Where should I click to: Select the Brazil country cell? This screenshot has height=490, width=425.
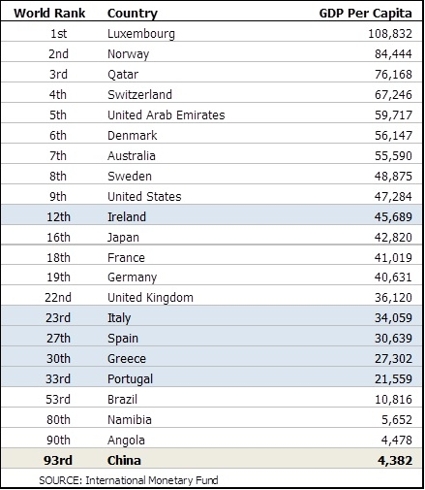tap(122, 399)
